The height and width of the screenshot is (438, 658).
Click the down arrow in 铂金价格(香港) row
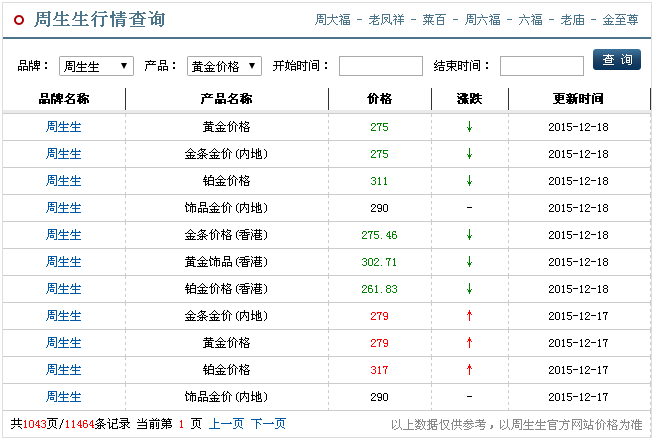(470, 289)
